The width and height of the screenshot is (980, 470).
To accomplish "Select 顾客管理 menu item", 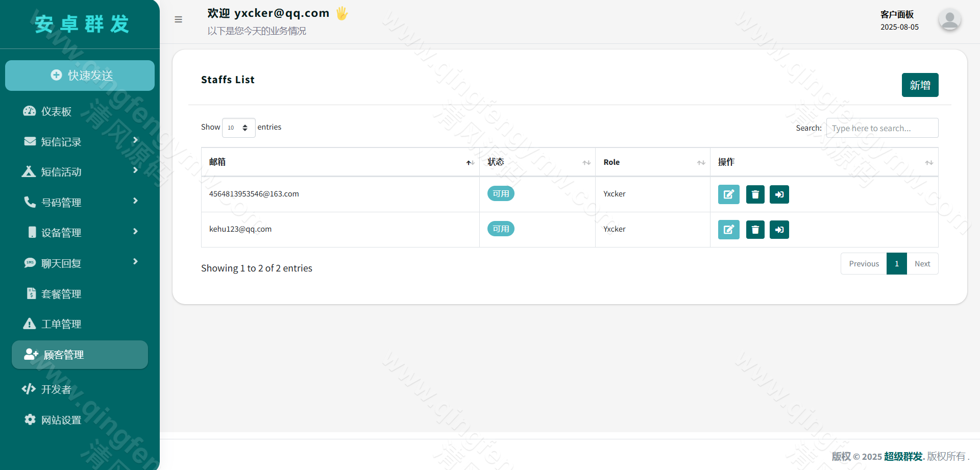I will pos(80,355).
